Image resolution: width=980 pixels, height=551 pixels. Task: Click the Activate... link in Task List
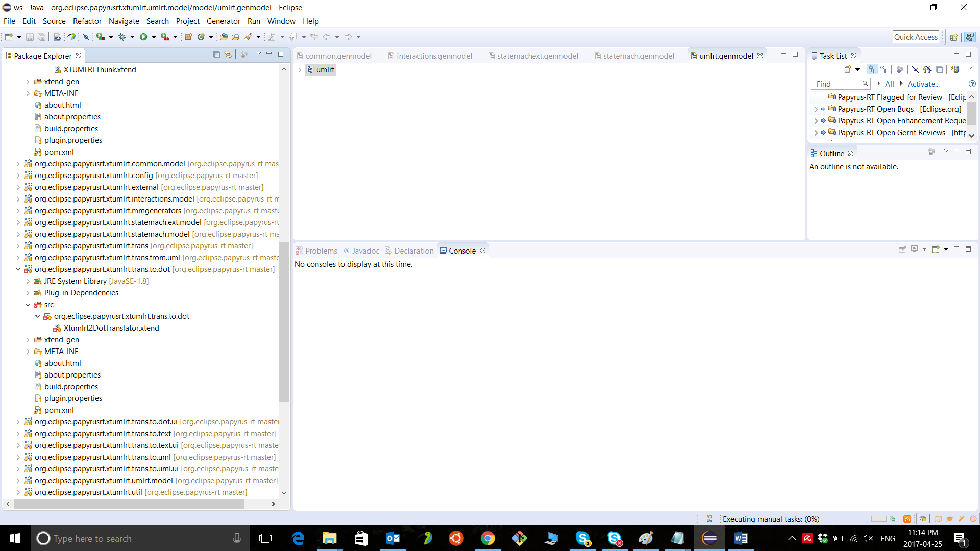coord(923,84)
